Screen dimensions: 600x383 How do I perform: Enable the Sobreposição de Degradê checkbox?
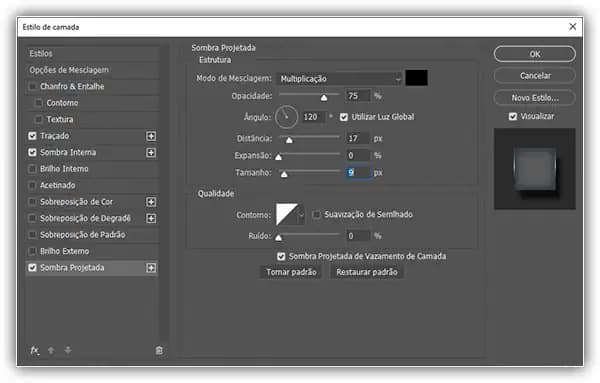point(33,218)
